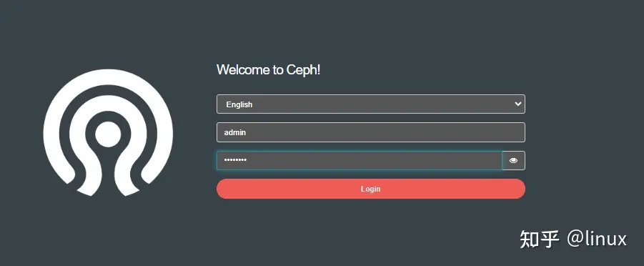Open the English language dropdown

371,104
